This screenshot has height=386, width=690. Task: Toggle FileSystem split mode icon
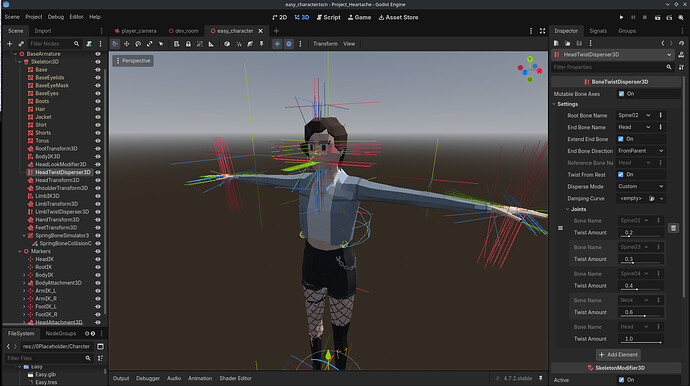[100, 346]
